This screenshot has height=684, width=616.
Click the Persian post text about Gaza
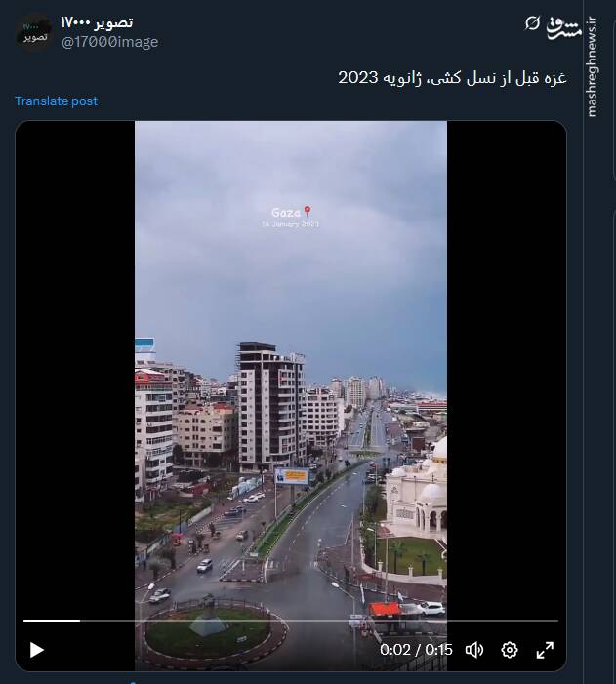pyautogui.click(x=452, y=78)
